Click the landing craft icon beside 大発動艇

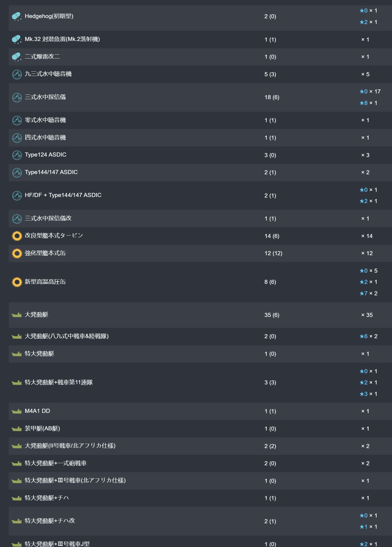pos(17,315)
